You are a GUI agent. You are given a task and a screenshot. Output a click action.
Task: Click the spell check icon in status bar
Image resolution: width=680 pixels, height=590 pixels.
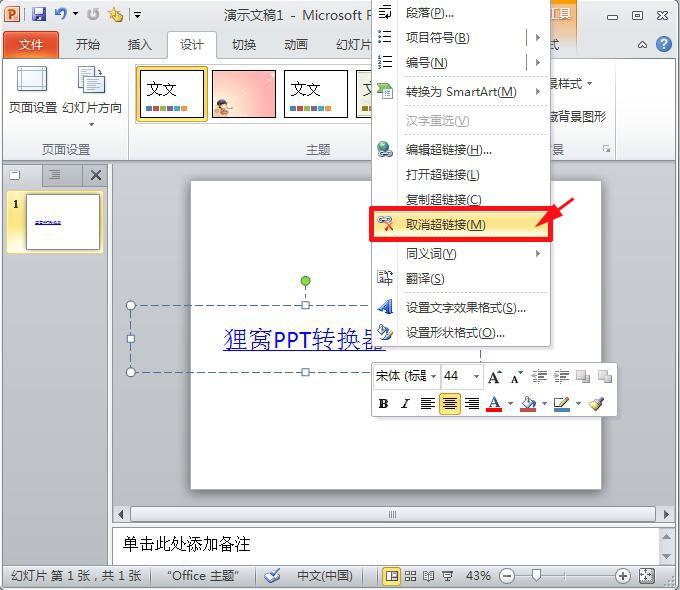tap(272, 576)
